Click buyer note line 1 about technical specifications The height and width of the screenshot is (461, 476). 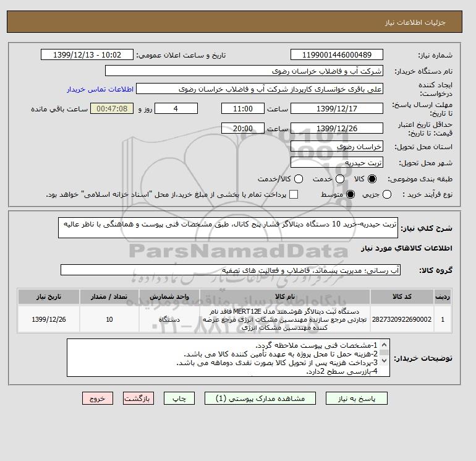click(316, 345)
